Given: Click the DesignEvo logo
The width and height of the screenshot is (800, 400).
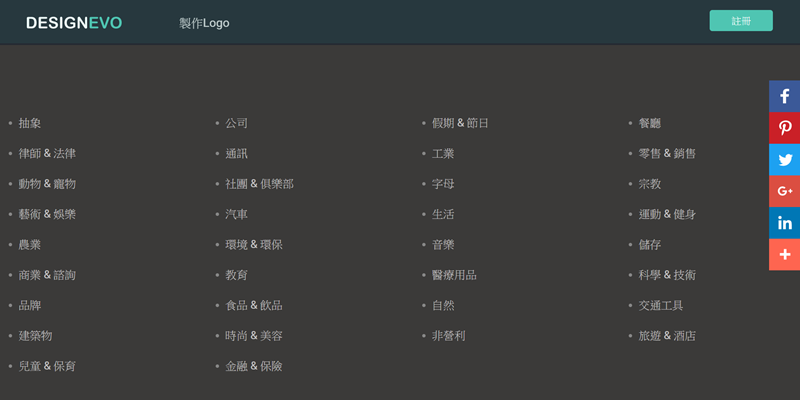Looking at the screenshot, I should [74, 23].
